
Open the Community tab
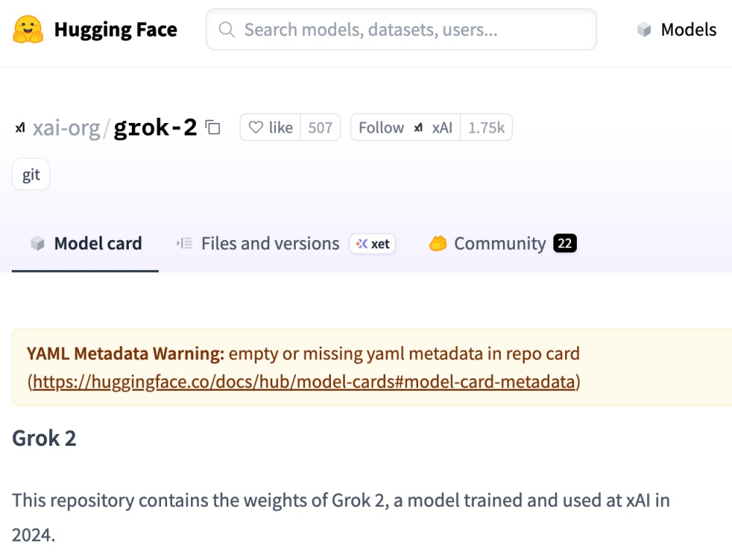[500, 244]
